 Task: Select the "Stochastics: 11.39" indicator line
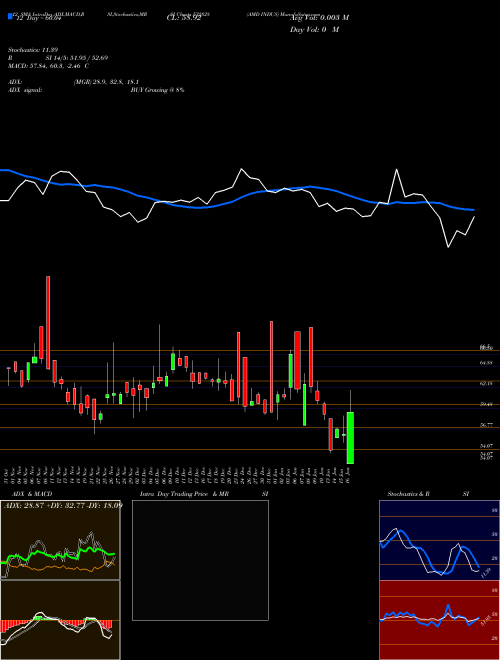(x=35, y=50)
